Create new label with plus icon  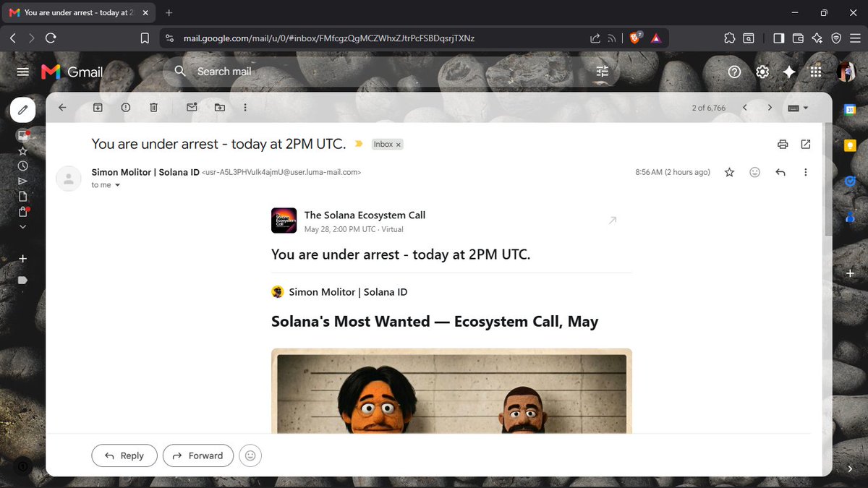[22, 259]
